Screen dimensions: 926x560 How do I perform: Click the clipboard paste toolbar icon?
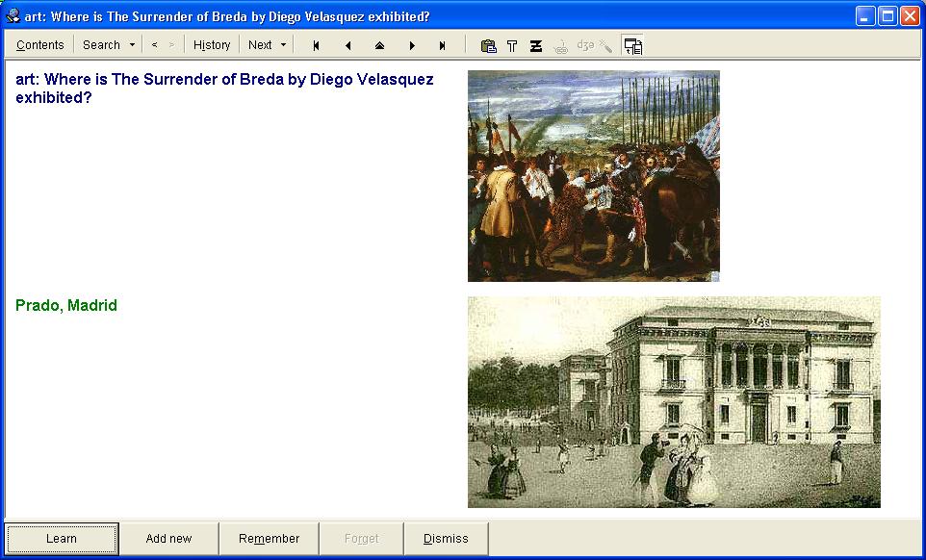488,45
